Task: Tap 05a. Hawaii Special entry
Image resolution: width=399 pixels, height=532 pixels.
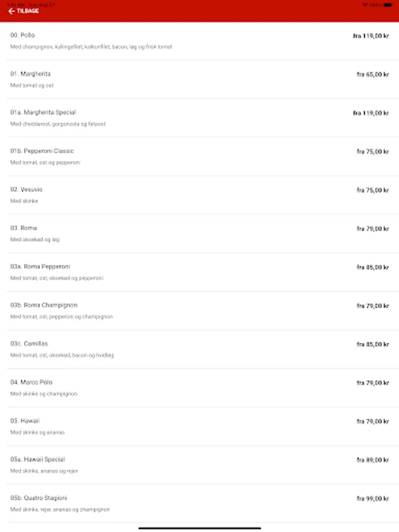Action: point(200,465)
